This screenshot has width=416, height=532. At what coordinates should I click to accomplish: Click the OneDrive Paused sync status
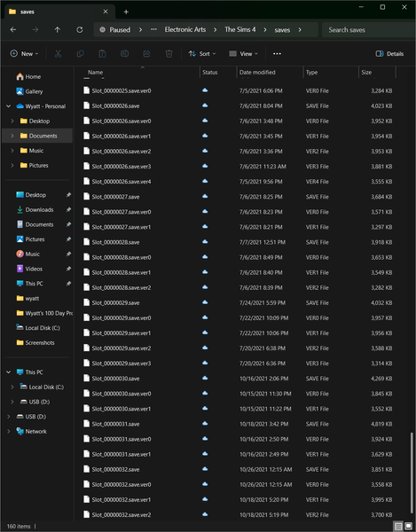tap(115, 30)
